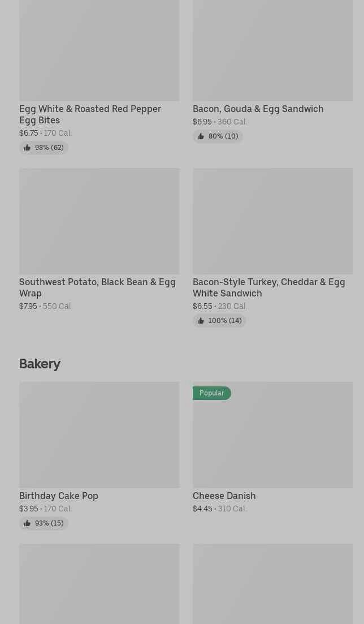The width and height of the screenshot is (364, 624).
Task: Select Bacon-Style Turkey, Cheddar & Egg White Sandwich
Action: [x=268, y=287]
